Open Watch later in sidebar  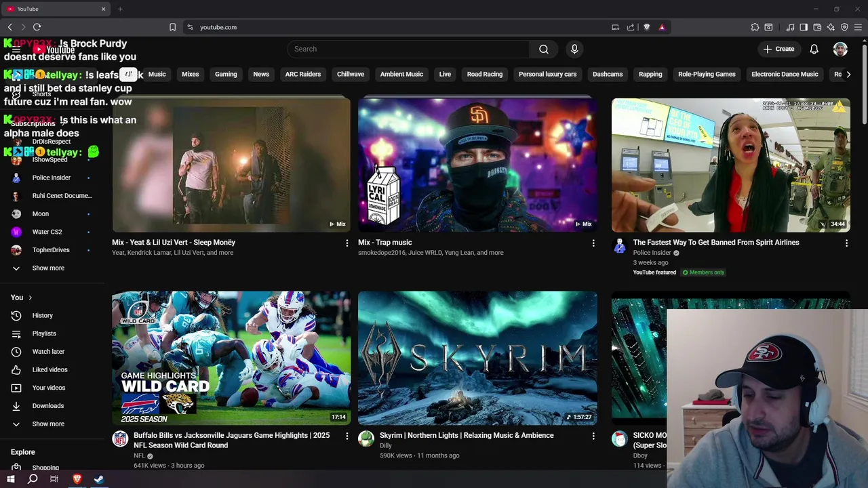click(52, 352)
